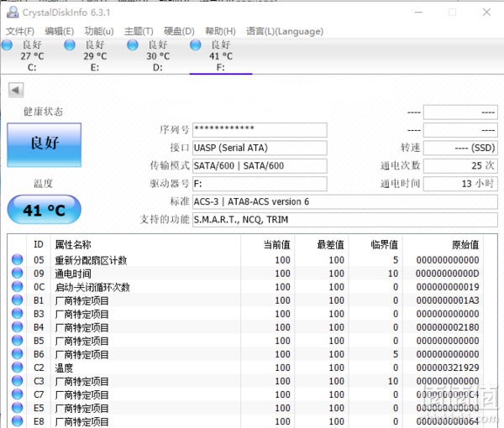Click status orb for attribute 0C
Viewport: 504px width, 428px height.
[17, 286]
